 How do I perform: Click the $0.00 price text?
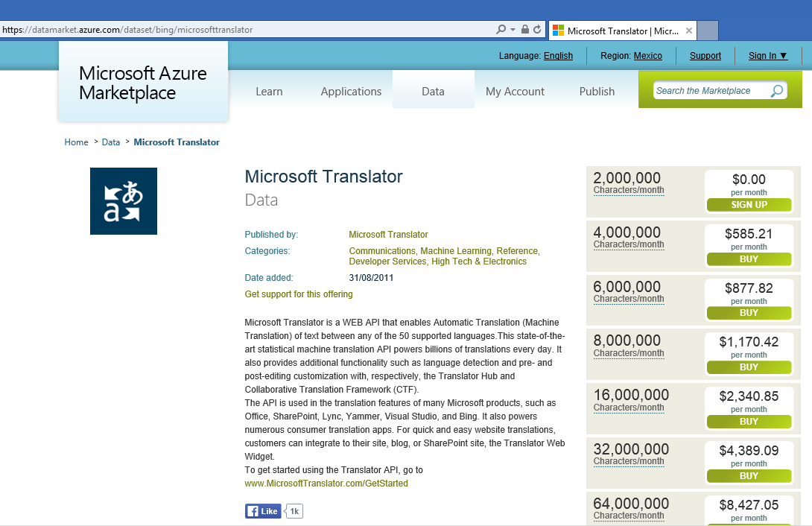[749, 179]
